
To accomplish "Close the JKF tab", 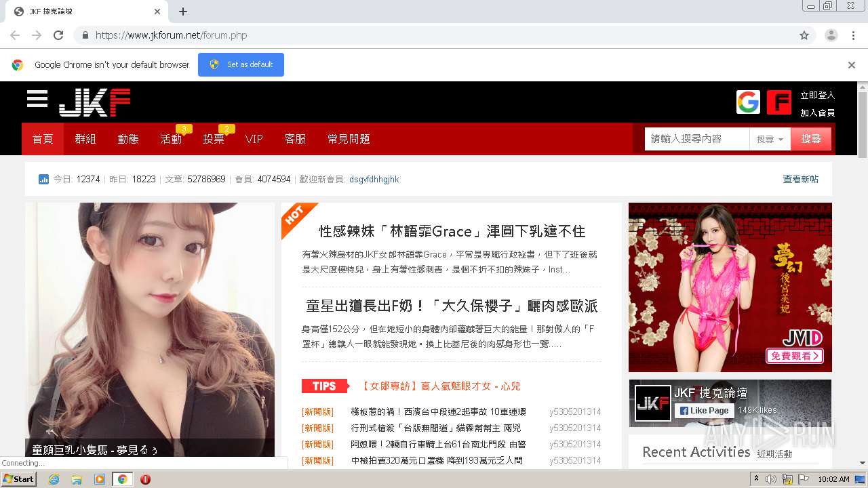I will point(157,12).
